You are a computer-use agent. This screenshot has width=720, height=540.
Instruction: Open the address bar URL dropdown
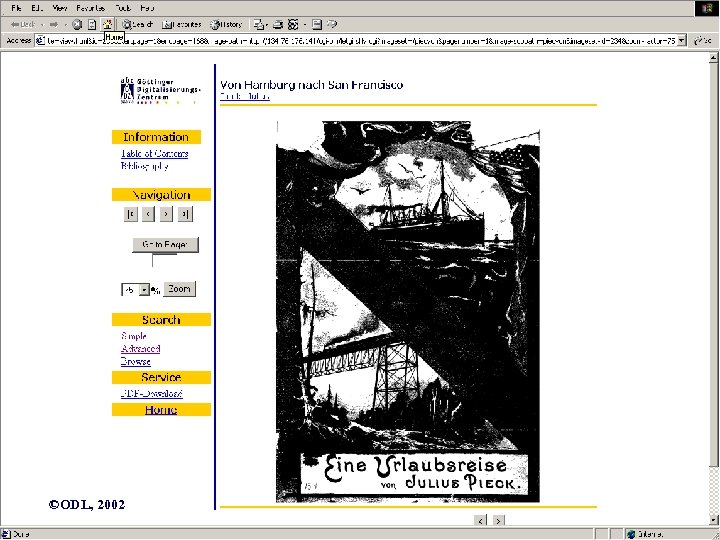pyautogui.click(x=681, y=40)
